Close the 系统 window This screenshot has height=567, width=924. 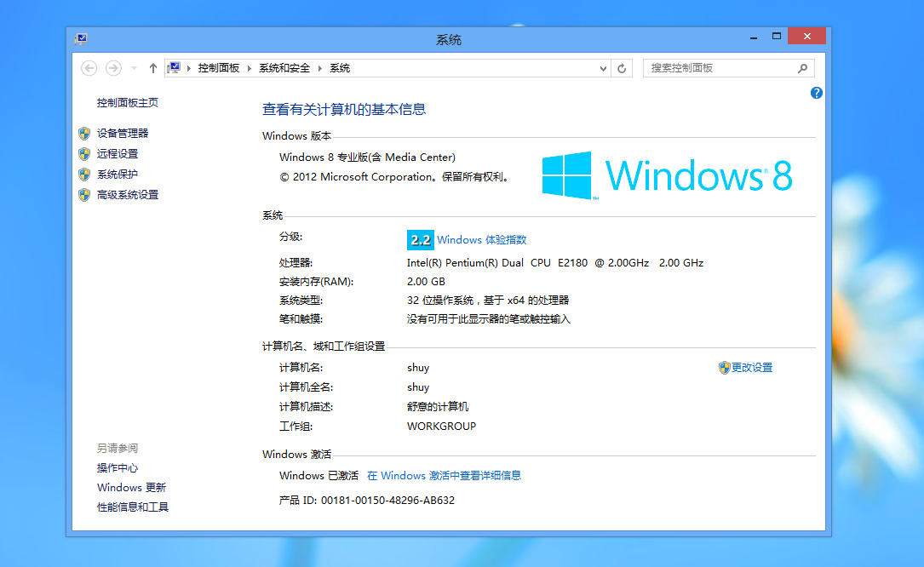806,36
